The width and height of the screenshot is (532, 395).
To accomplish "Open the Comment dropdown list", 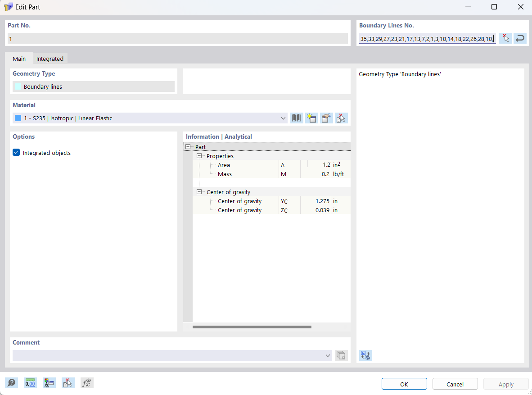I will (328, 355).
